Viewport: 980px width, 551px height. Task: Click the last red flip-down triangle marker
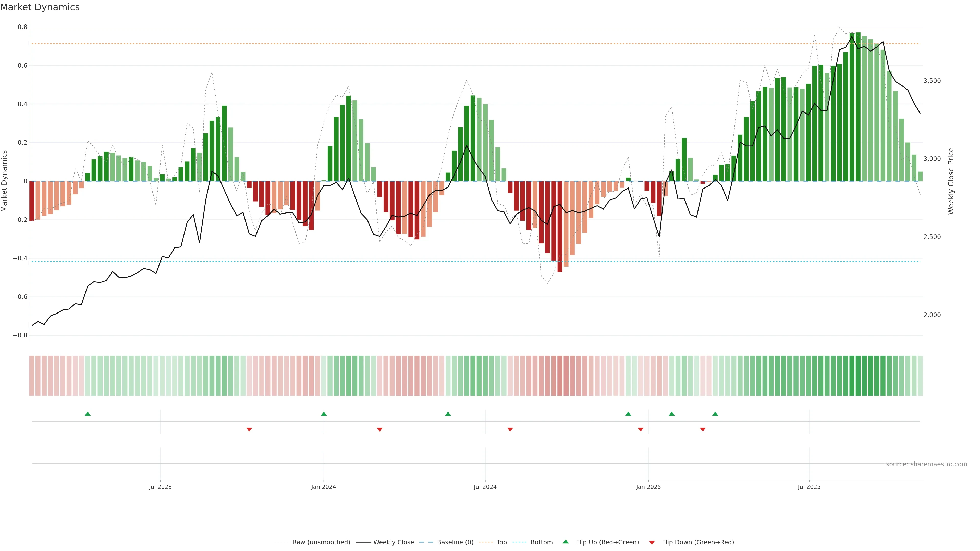click(x=703, y=429)
